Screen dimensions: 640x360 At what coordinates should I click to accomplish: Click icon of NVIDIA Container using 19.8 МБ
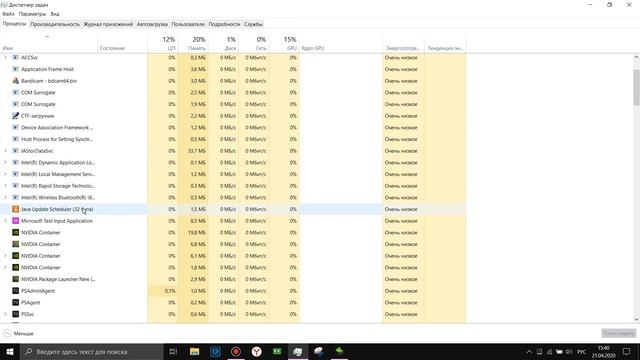[16, 233]
